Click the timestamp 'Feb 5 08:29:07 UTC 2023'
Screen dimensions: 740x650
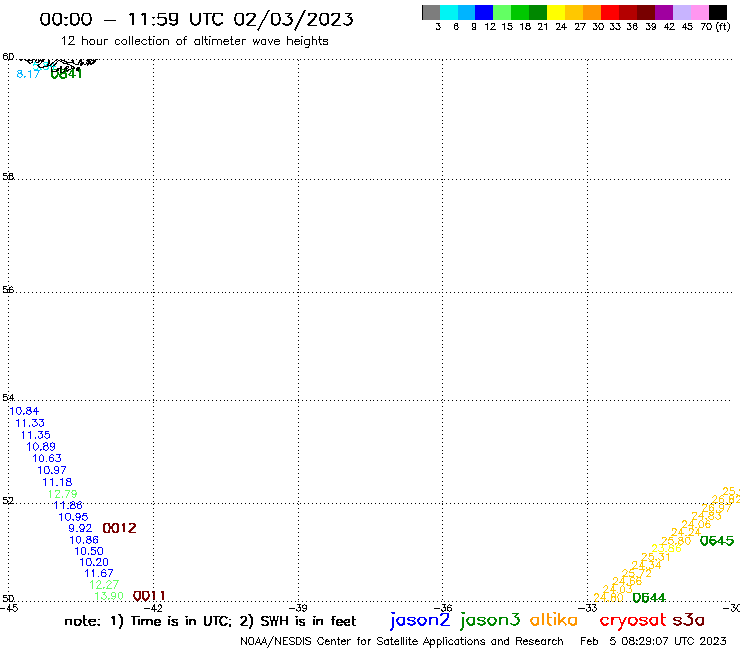pyautogui.click(x=653, y=641)
